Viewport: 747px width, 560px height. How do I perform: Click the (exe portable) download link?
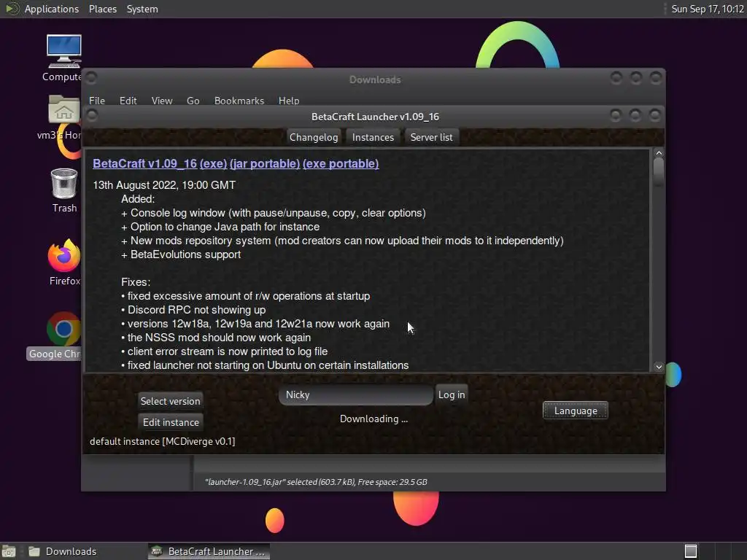[x=341, y=163]
